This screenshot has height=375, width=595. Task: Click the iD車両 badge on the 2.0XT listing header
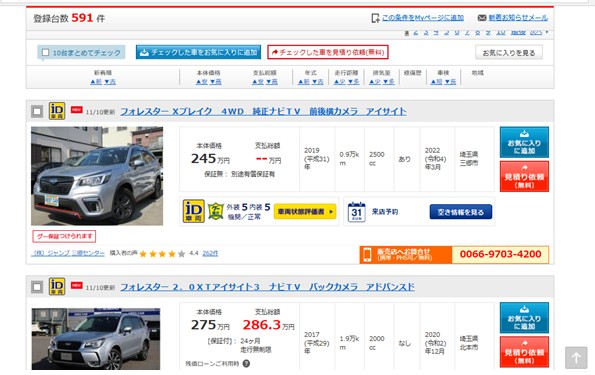pos(57,286)
